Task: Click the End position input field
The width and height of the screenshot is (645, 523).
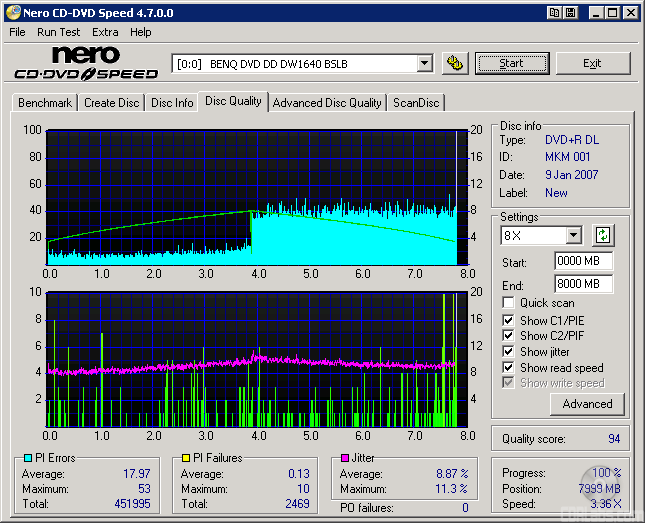Action: click(x=583, y=284)
